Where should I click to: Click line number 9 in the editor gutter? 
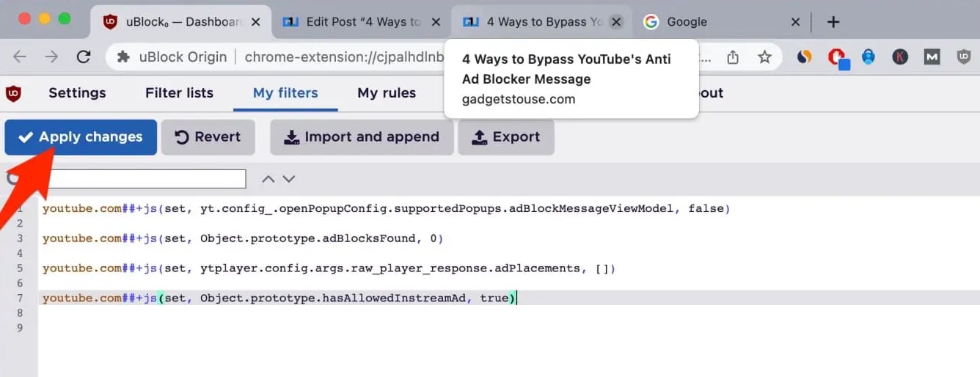coord(20,328)
